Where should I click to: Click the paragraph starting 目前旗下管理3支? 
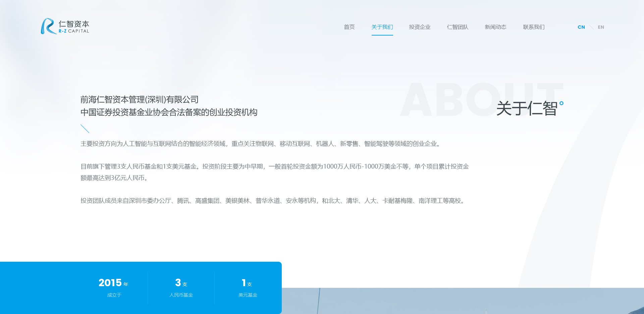point(275,172)
